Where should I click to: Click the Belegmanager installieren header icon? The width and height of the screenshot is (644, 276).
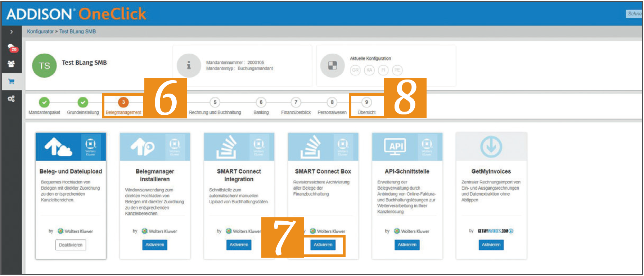[143, 147]
